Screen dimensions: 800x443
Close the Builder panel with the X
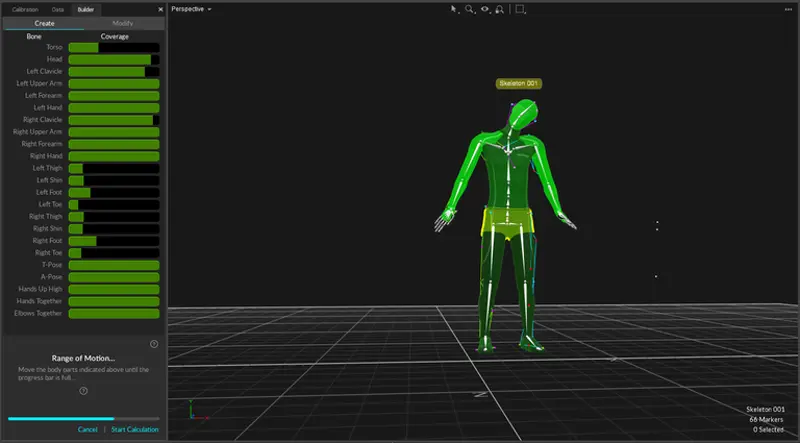pos(160,8)
